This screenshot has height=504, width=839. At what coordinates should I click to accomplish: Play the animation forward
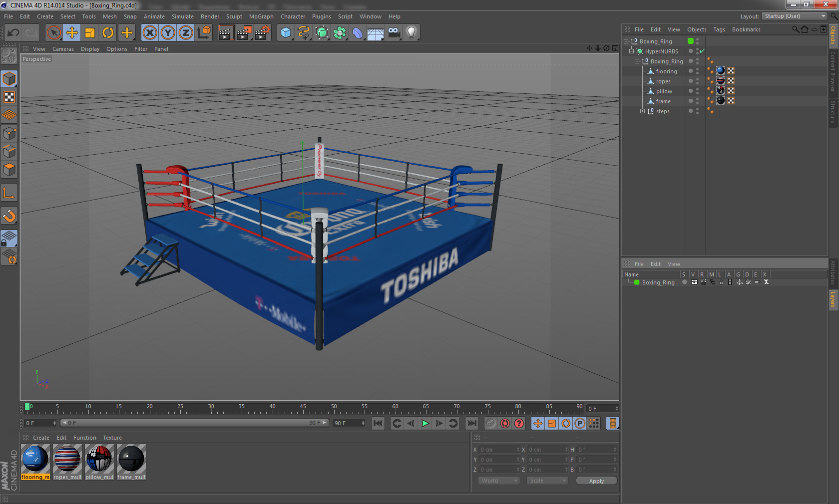(x=425, y=423)
